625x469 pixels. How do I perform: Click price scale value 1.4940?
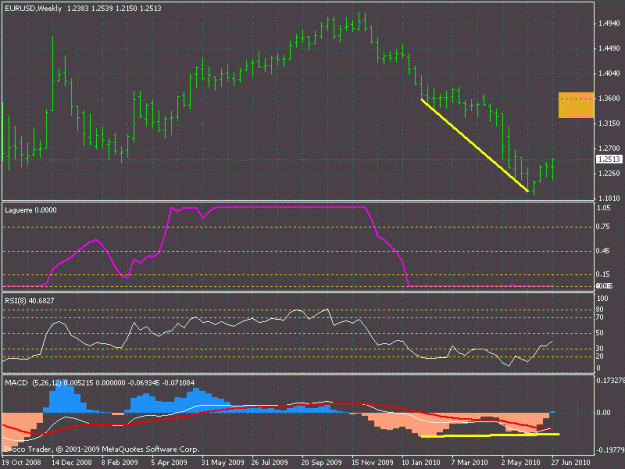click(x=609, y=24)
